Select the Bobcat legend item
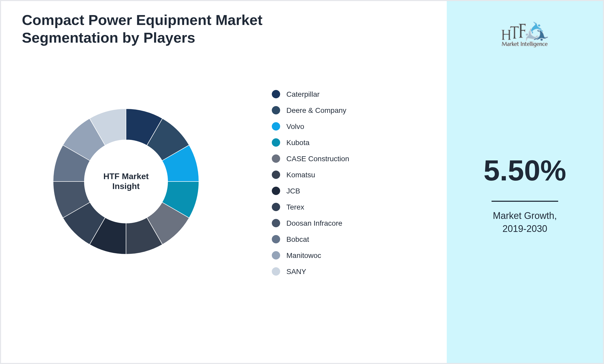 tap(298, 239)
